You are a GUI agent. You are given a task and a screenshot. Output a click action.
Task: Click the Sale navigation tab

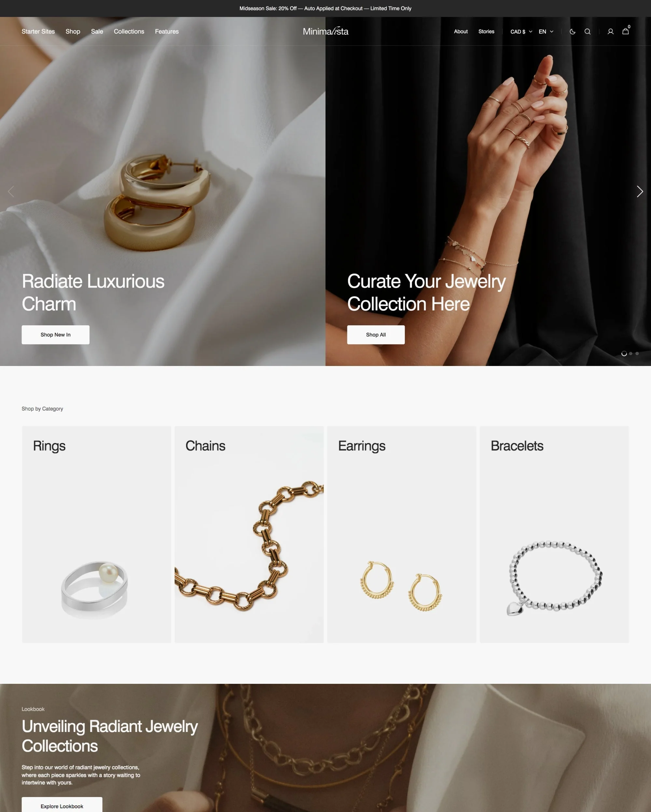97,31
